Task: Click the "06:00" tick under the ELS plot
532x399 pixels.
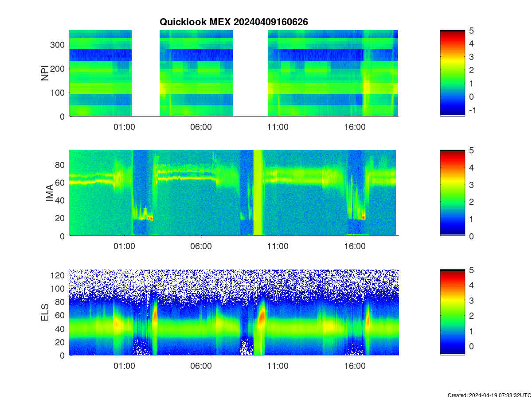Action: click(x=201, y=366)
